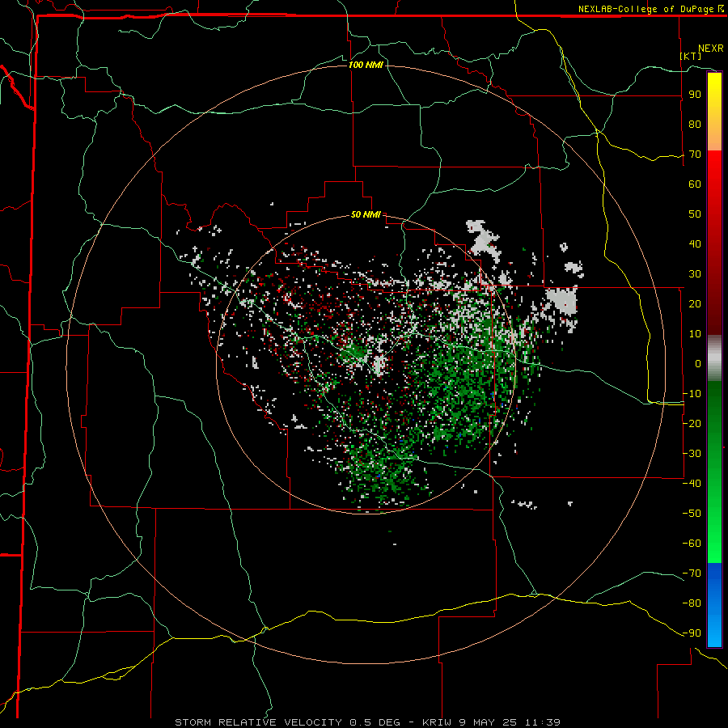Click the [KT] units label
Screen dimensions: 728x728
coord(691,56)
